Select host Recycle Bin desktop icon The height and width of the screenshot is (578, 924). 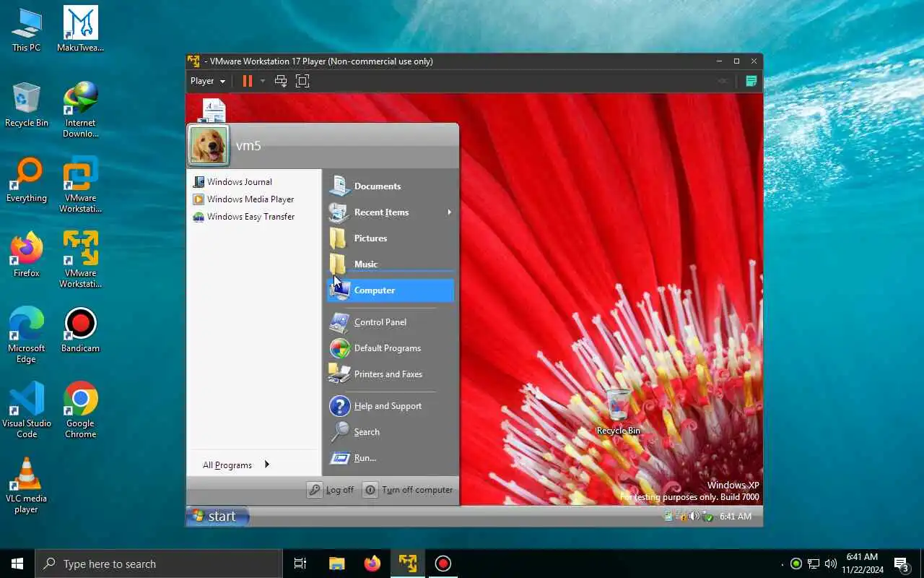coord(27,105)
